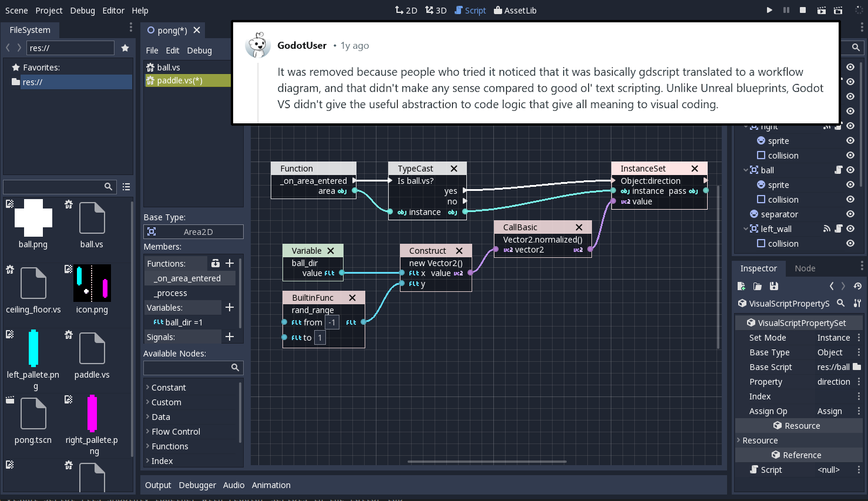Collapse the ball node in the Scene tree
The height and width of the screenshot is (501, 868).
click(x=746, y=170)
